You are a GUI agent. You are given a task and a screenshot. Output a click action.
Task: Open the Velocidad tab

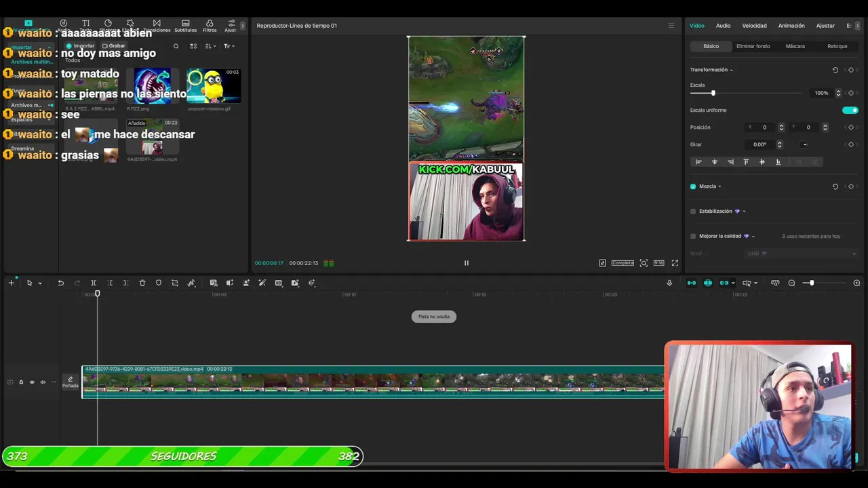[x=754, y=26]
